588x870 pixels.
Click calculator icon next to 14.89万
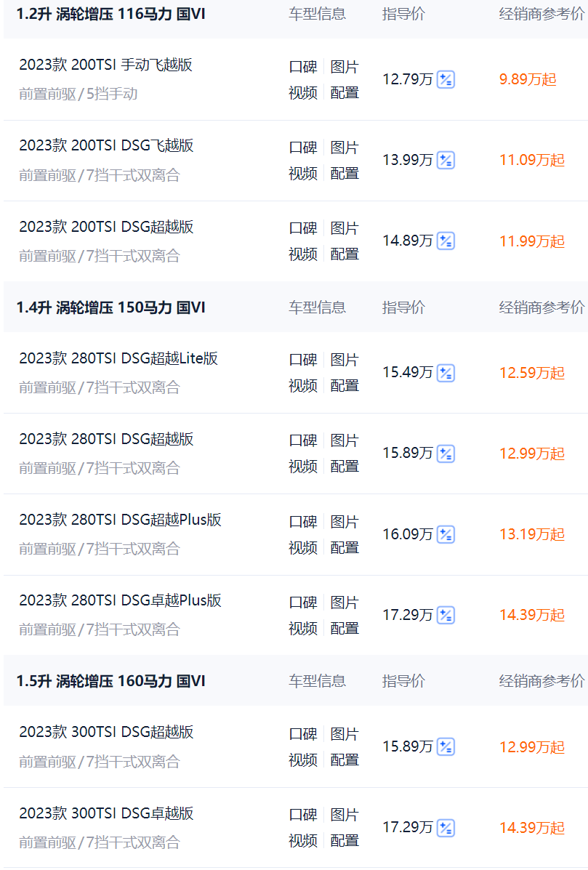pos(446,241)
